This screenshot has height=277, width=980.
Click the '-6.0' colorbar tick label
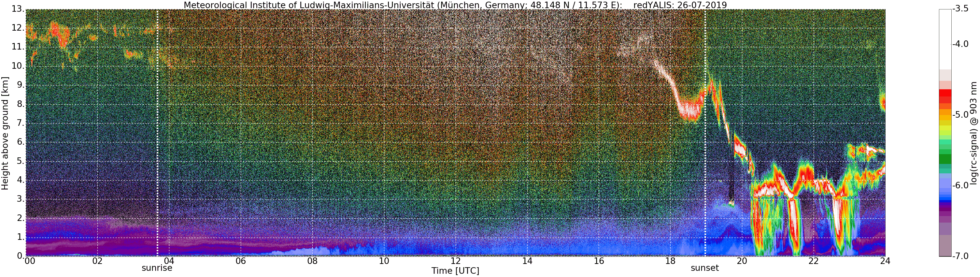pos(960,186)
